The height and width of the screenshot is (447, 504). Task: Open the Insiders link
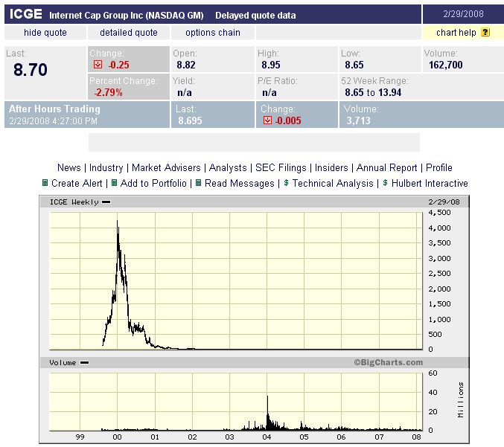(332, 168)
